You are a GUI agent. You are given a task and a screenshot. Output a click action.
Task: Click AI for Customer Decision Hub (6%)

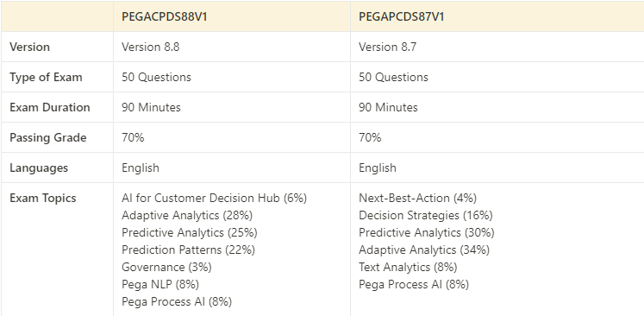point(214,198)
